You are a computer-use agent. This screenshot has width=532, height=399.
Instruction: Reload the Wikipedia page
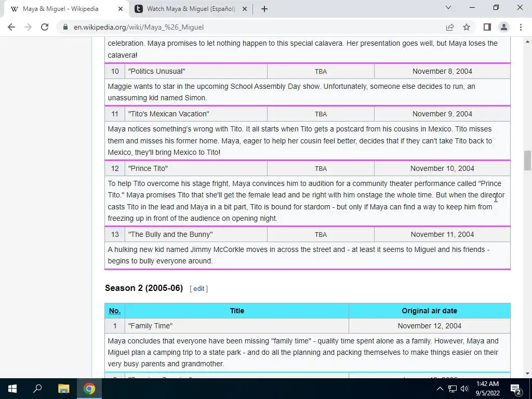45,27
